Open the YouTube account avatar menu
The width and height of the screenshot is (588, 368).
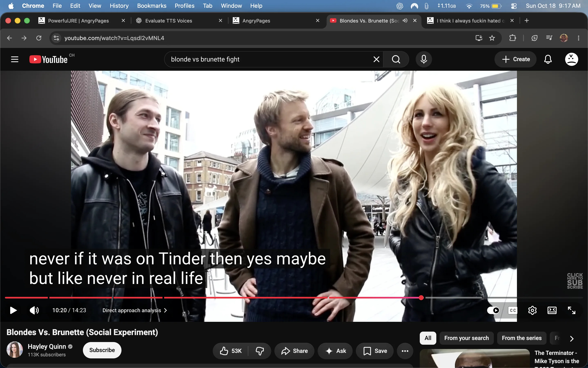(x=571, y=59)
